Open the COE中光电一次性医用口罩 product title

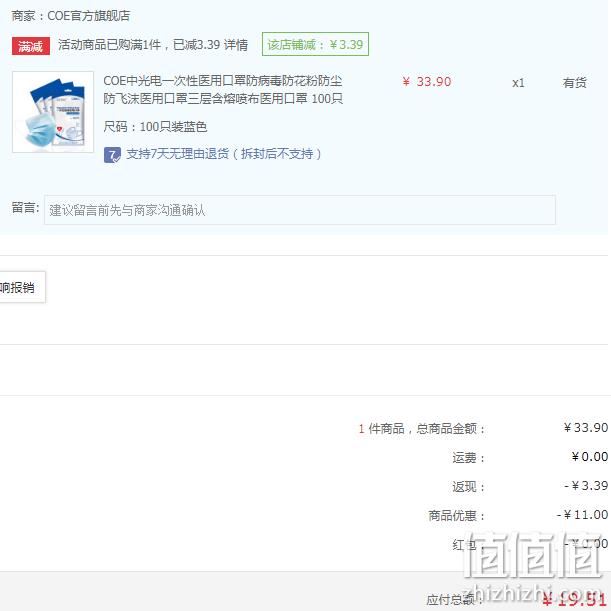223,90
